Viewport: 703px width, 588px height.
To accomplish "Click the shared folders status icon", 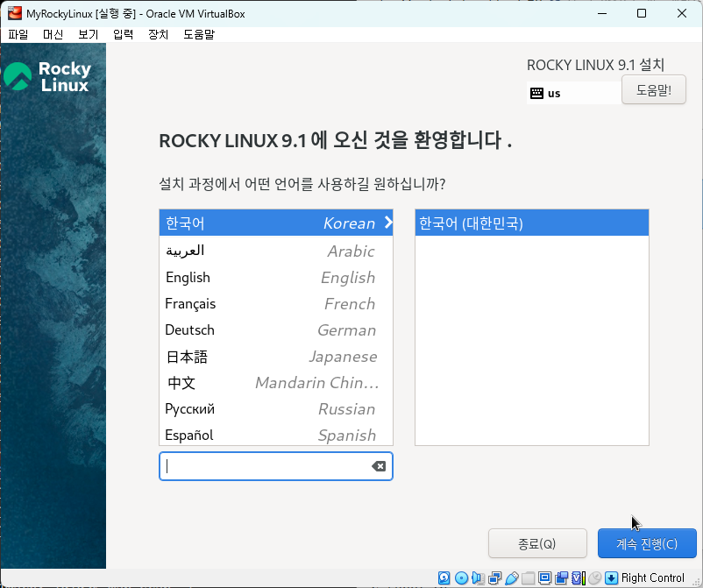I will [529, 577].
